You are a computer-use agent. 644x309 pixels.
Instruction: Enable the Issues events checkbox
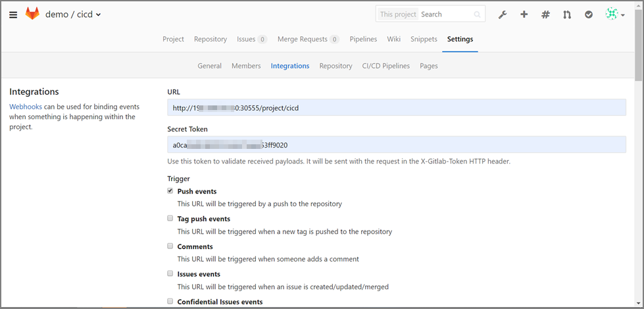click(x=170, y=273)
